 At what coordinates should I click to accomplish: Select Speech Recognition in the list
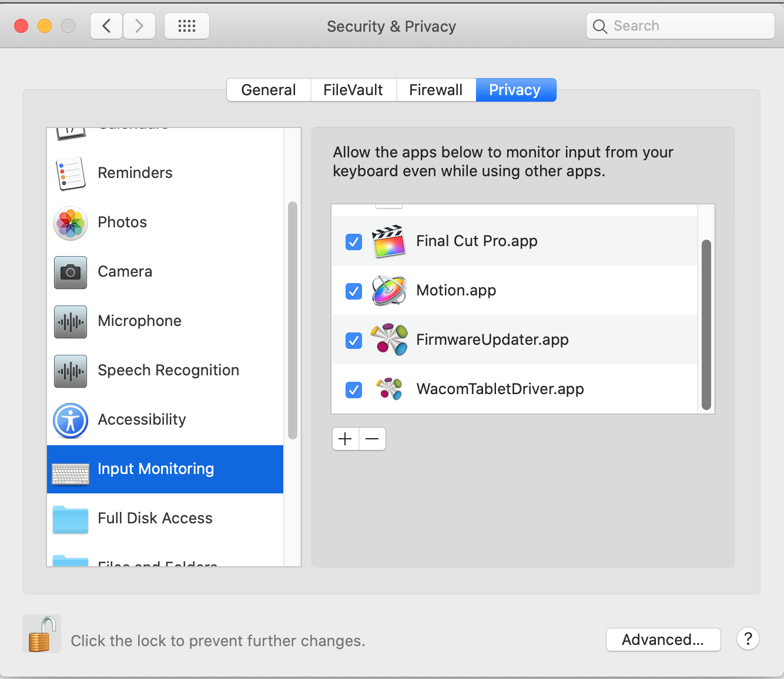point(165,371)
